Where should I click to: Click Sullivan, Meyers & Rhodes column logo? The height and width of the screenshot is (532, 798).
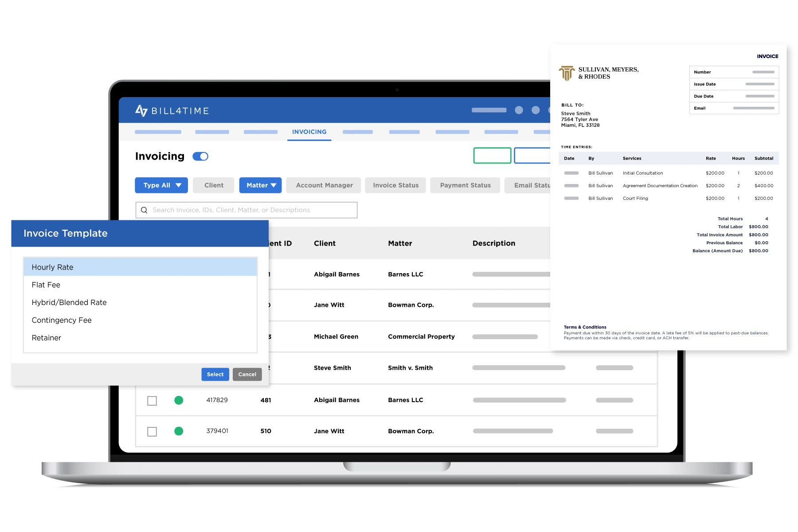coord(567,73)
